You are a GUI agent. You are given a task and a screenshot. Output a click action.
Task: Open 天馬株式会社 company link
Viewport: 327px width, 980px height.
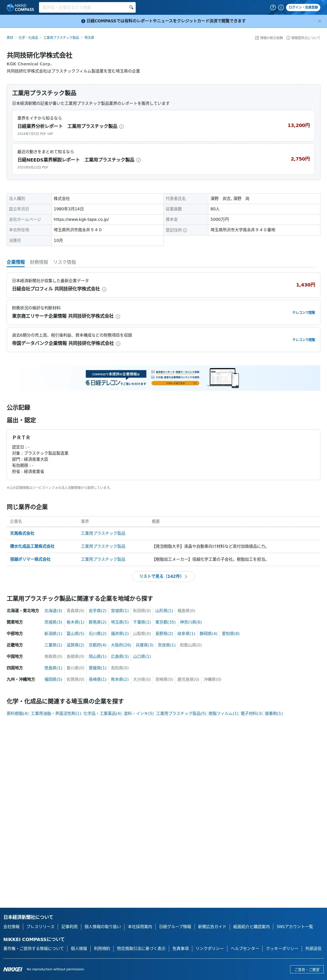[x=22, y=533]
